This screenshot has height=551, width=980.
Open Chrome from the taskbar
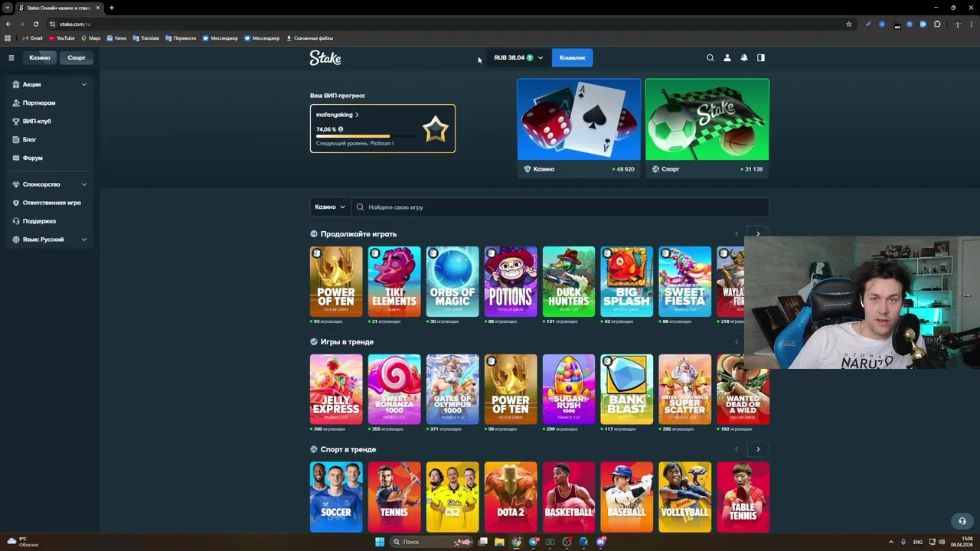click(516, 542)
